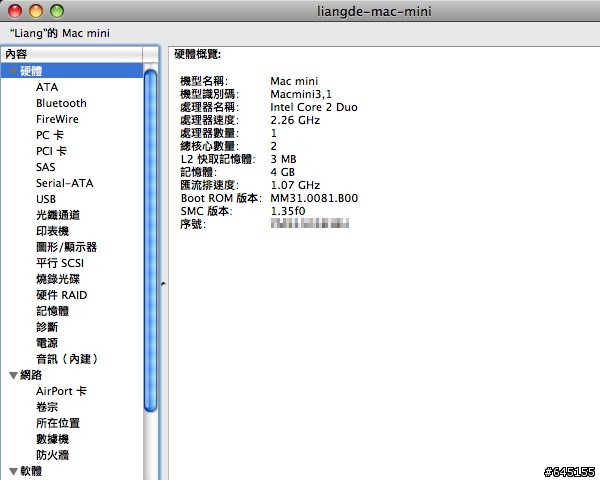Click the Mac mini model name value
This screenshot has height=480, width=600.
pos(294,81)
